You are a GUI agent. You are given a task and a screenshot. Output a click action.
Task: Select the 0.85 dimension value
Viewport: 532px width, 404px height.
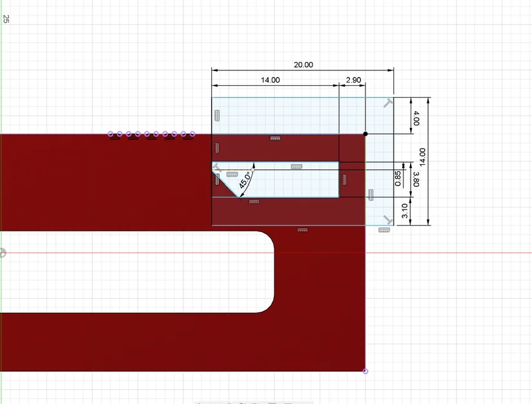point(398,178)
